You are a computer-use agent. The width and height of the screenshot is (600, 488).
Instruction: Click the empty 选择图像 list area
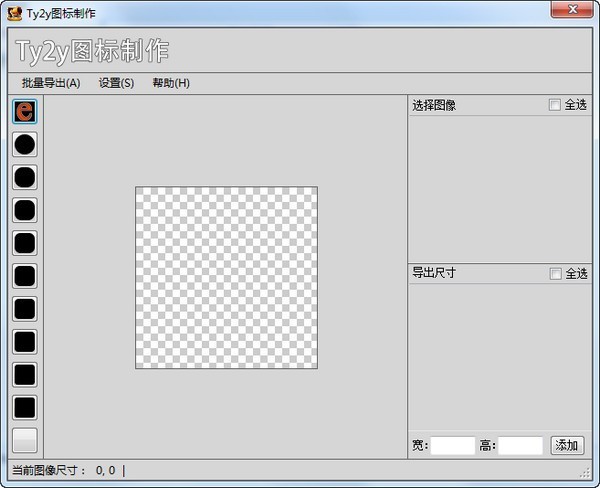500,189
